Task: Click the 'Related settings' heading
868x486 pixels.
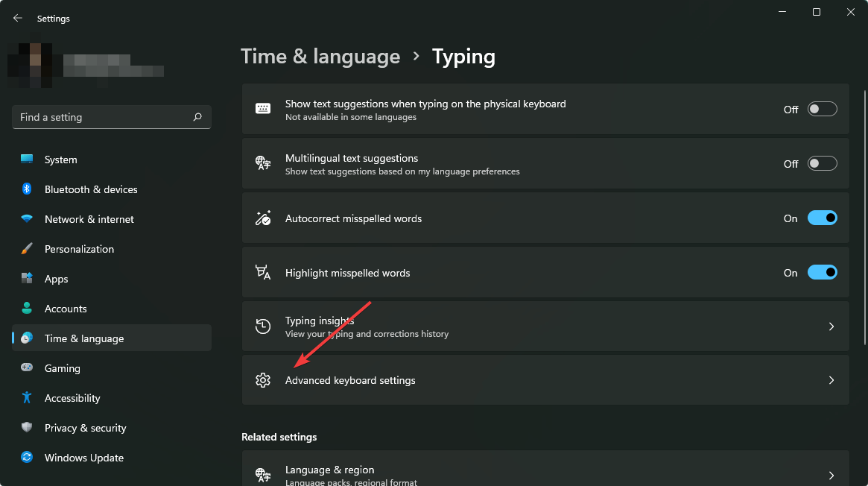Action: (279, 437)
